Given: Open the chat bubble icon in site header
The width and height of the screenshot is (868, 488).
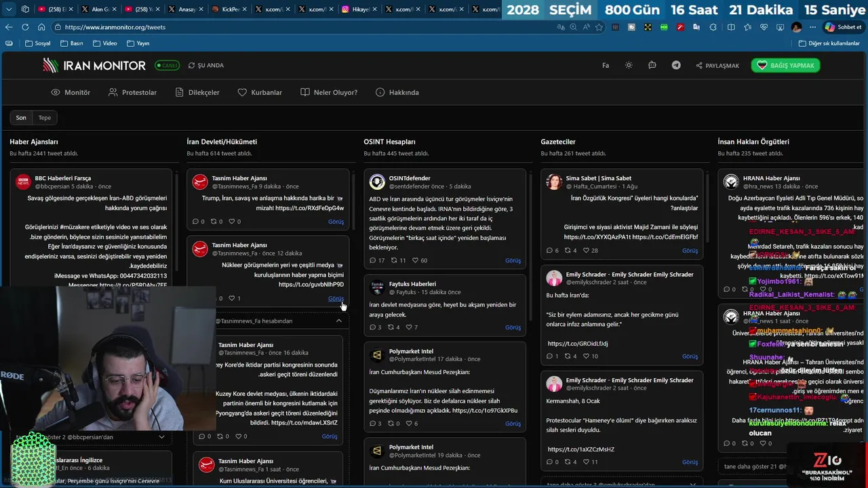Looking at the screenshot, I should click(x=652, y=65).
